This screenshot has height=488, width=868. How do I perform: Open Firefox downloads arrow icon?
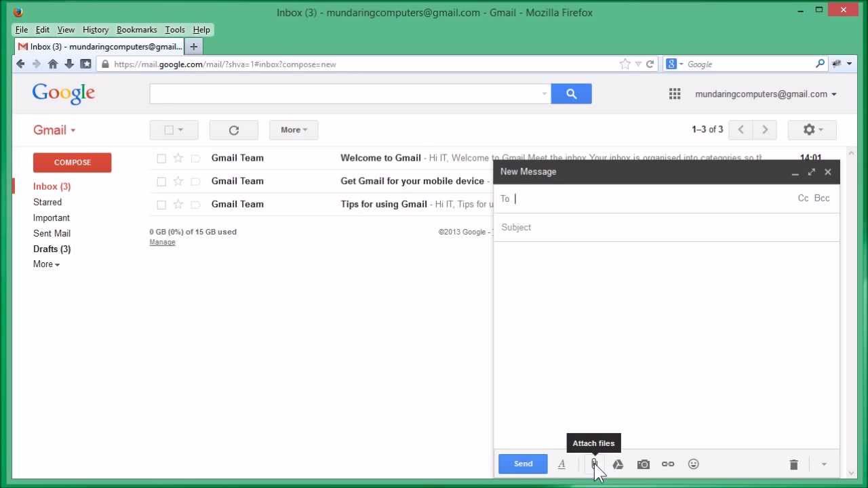pos(69,64)
